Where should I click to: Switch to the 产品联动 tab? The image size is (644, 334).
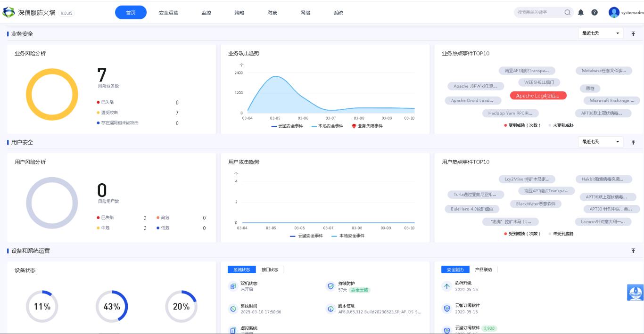483,269
